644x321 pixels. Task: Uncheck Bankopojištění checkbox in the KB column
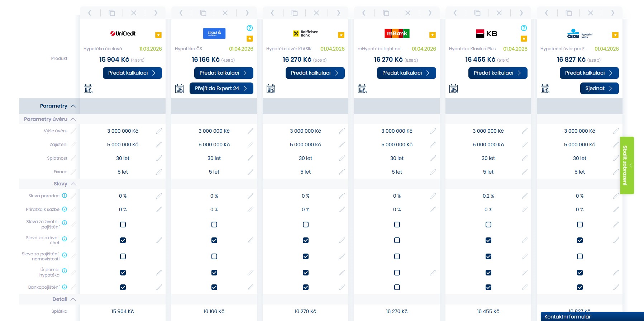coord(488,287)
